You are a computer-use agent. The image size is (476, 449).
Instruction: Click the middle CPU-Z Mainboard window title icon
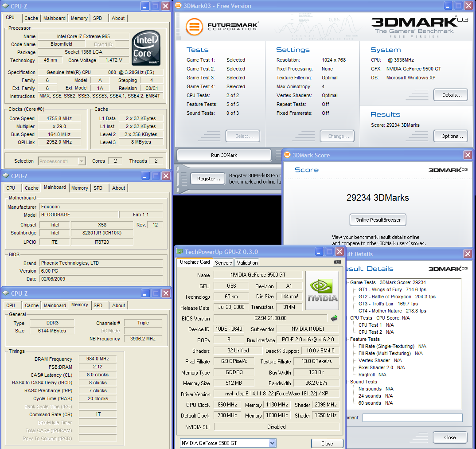(6, 176)
